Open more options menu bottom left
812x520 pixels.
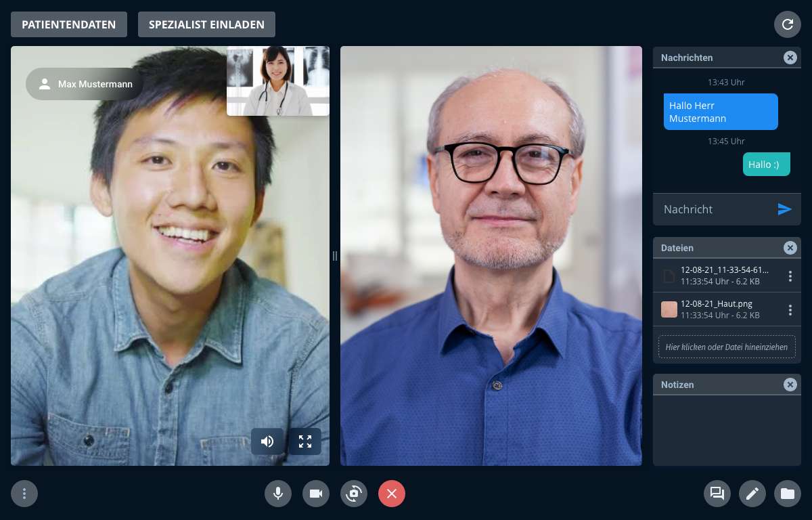point(24,494)
